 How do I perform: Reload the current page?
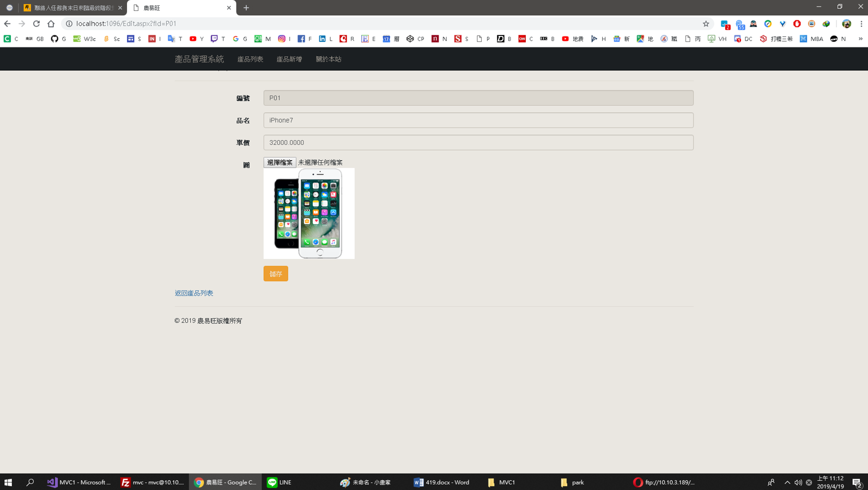point(37,23)
